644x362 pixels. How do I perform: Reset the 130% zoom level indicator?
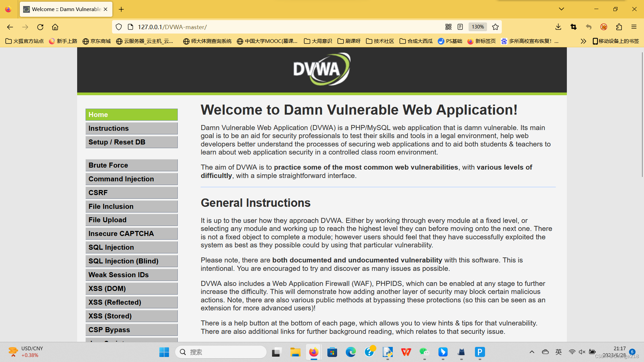click(478, 27)
